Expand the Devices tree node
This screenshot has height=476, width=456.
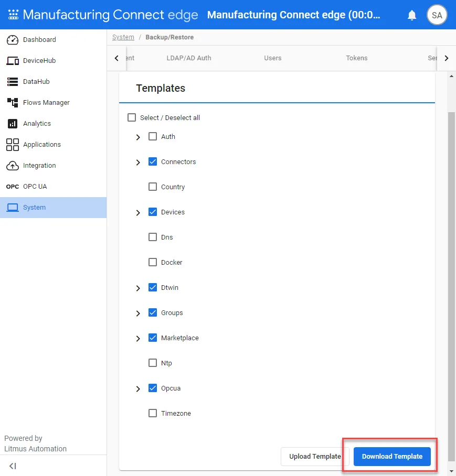[138, 213]
